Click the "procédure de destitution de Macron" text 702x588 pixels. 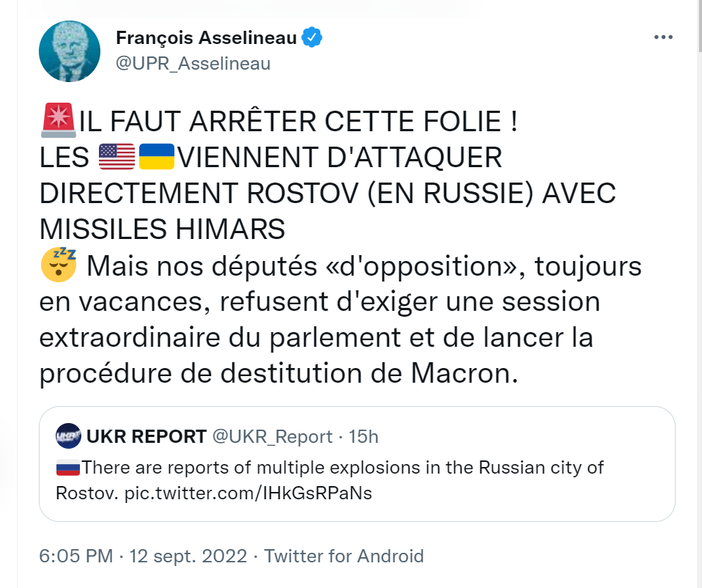[278, 373]
